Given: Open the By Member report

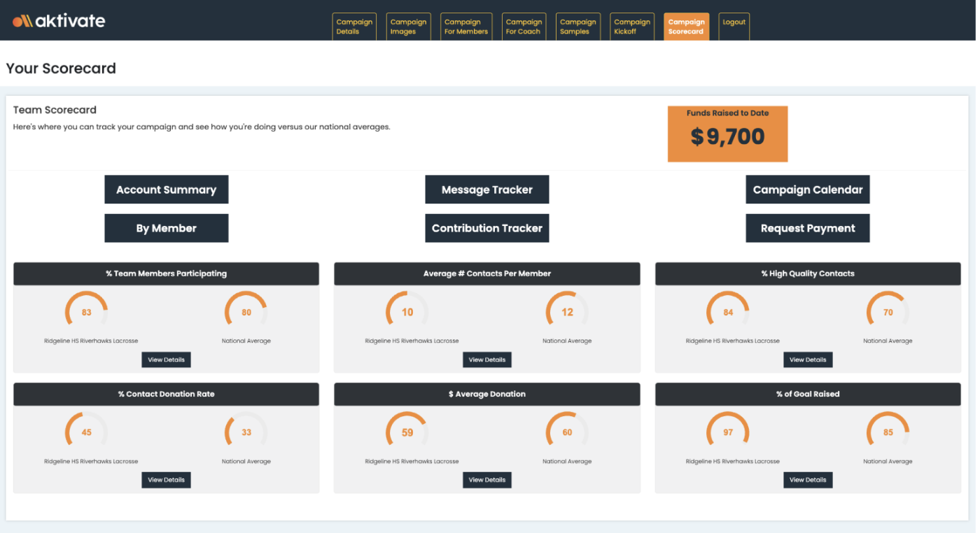Looking at the screenshot, I should pyautogui.click(x=167, y=228).
